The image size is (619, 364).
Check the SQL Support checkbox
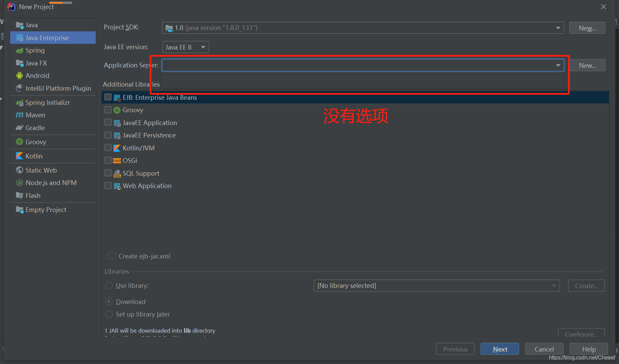point(108,173)
